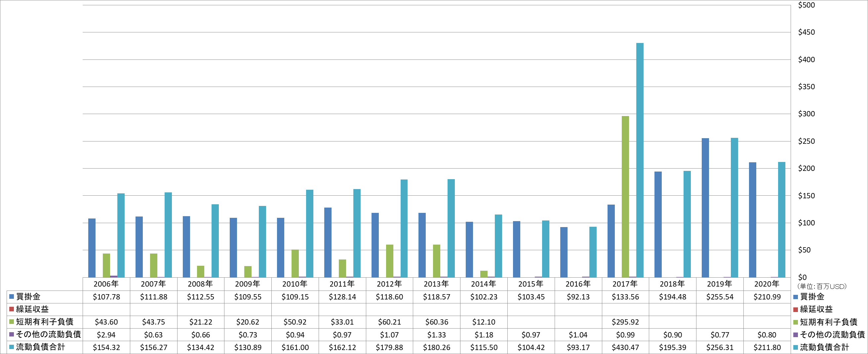Select the 2009年 column header
The width and height of the screenshot is (868, 354).
pyautogui.click(x=248, y=284)
